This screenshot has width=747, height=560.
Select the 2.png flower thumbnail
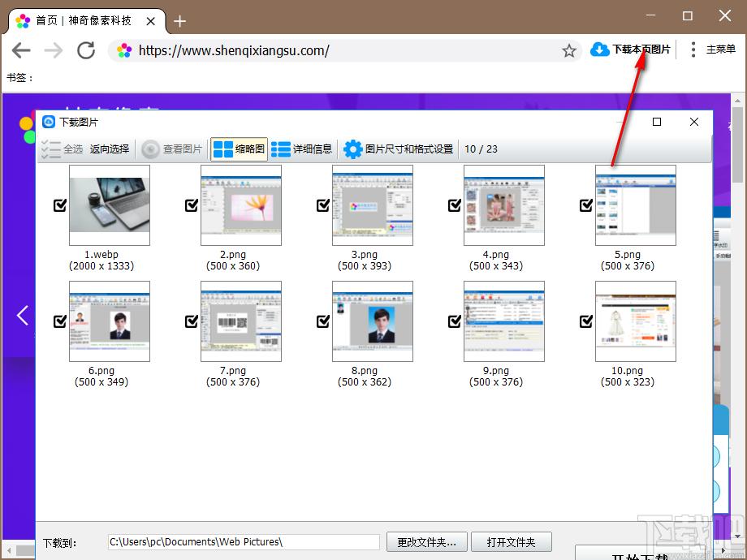point(241,205)
